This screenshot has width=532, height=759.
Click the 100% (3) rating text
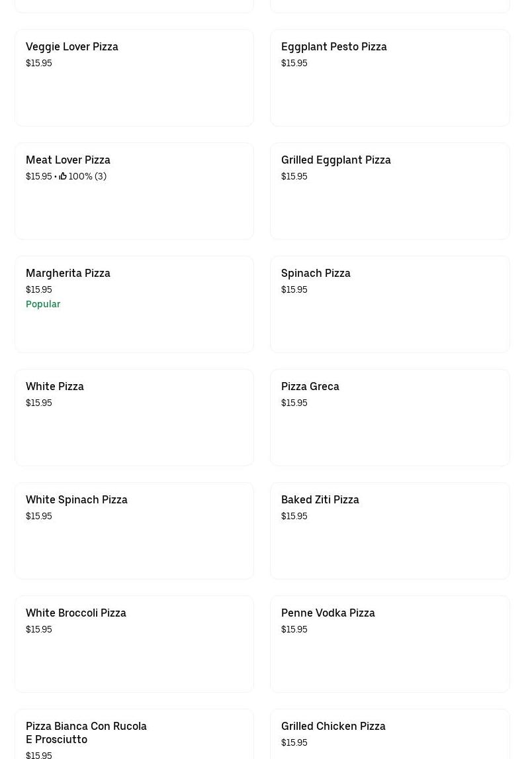[87, 176]
